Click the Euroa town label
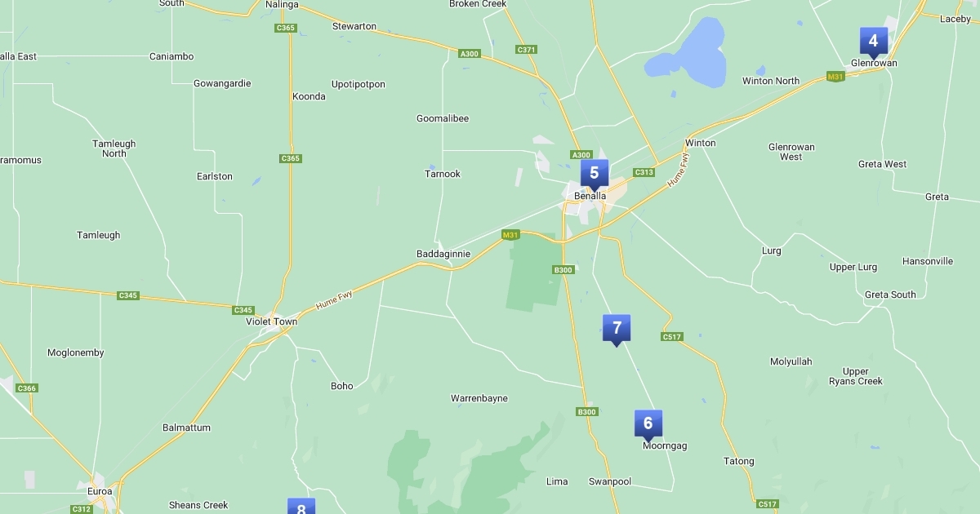The image size is (980, 514). click(100, 492)
